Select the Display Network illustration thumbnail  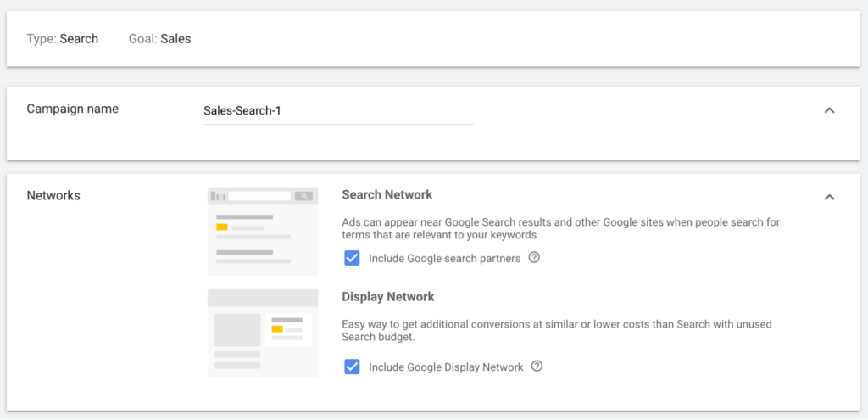[263, 333]
